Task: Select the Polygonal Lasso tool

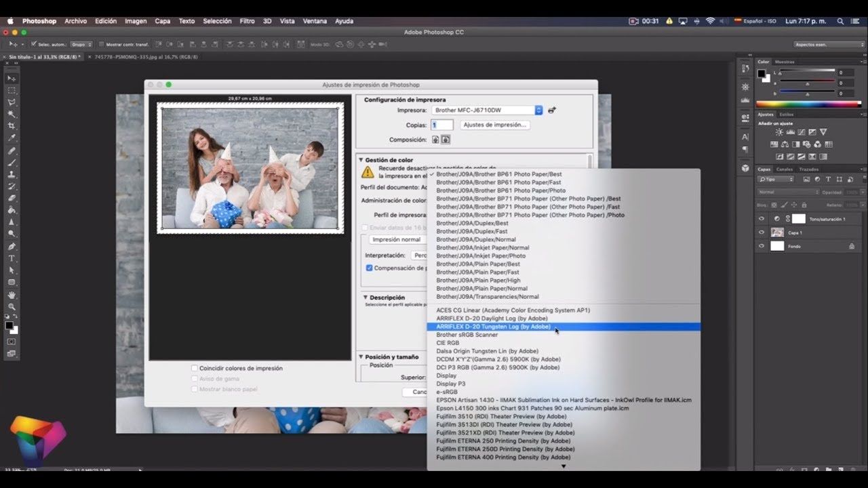Action: coord(12,102)
